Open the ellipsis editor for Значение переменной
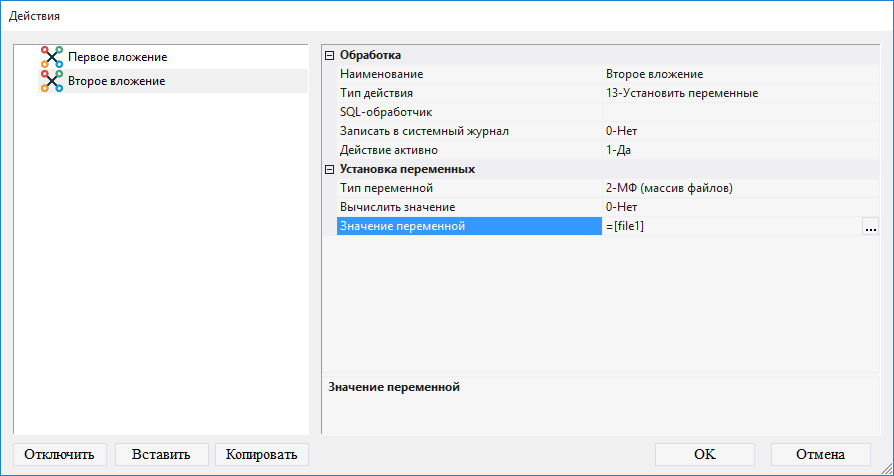Screen dimensions: 894x476 click(870, 227)
